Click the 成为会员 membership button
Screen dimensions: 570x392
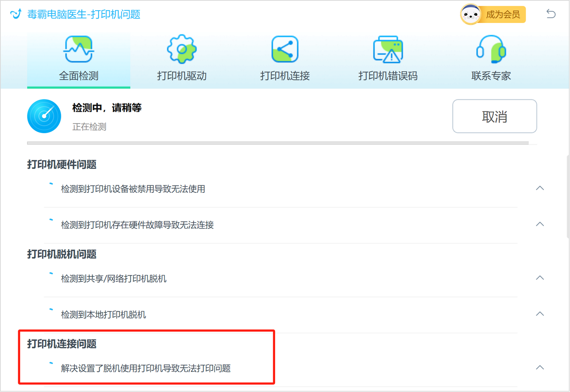(503, 14)
